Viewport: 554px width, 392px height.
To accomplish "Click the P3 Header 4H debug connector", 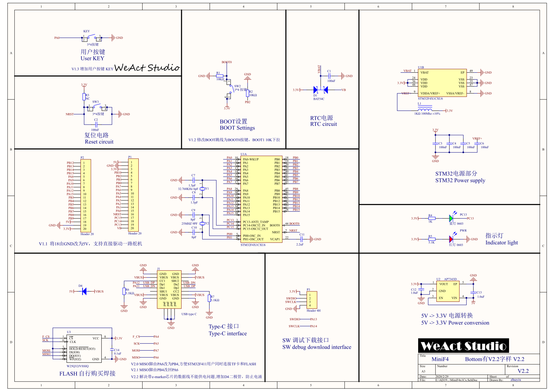I will (x=312, y=300).
